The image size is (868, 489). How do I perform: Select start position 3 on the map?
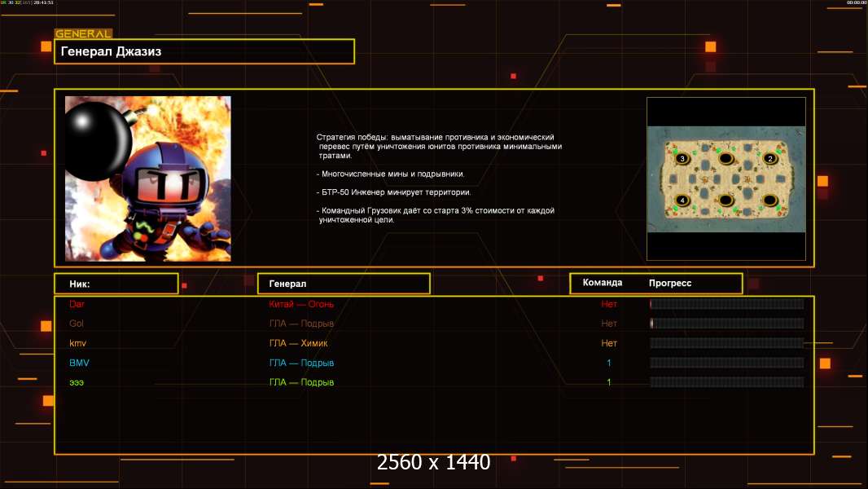pos(682,158)
